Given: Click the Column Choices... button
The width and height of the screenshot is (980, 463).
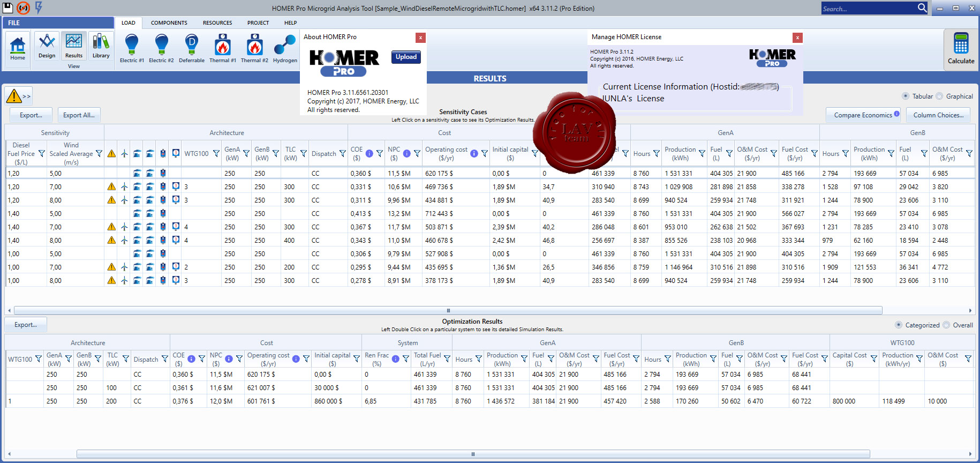Looking at the screenshot, I should 938,115.
